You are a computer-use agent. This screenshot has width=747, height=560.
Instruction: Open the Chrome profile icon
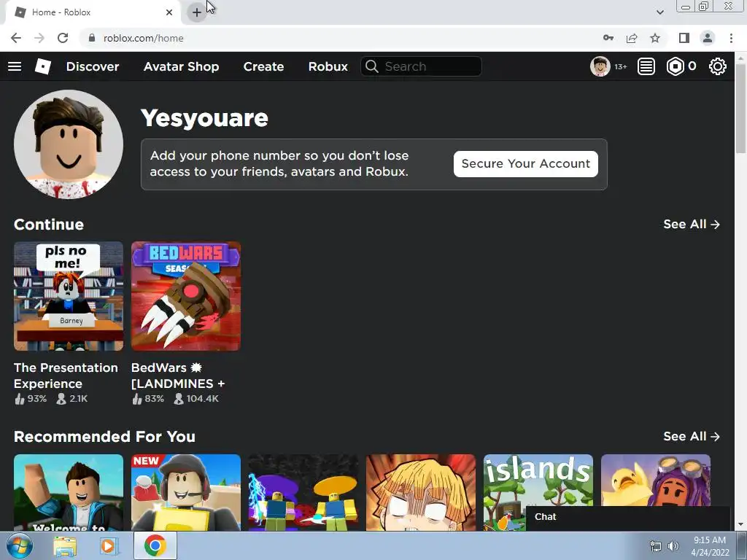tap(708, 38)
